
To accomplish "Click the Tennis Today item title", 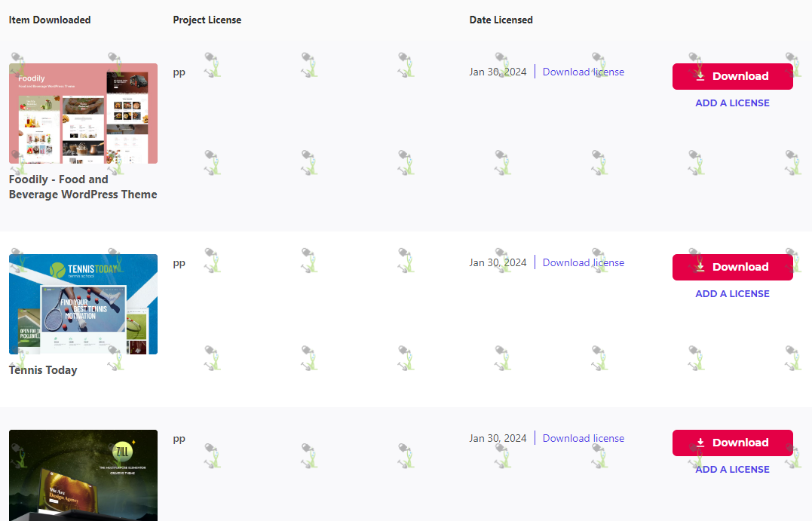I will click(43, 369).
